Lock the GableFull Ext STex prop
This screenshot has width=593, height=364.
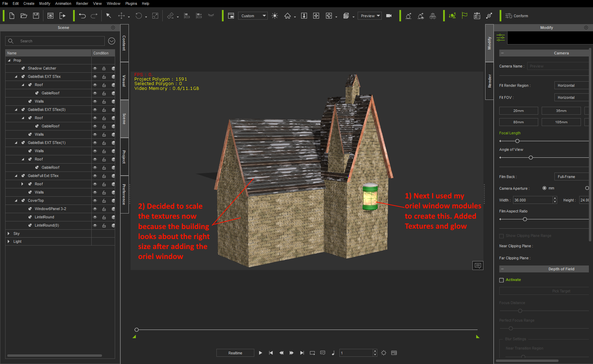pyautogui.click(x=104, y=176)
